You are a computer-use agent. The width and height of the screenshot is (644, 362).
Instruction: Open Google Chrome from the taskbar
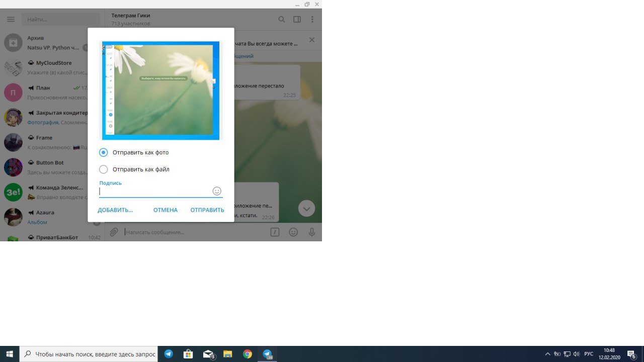247,354
